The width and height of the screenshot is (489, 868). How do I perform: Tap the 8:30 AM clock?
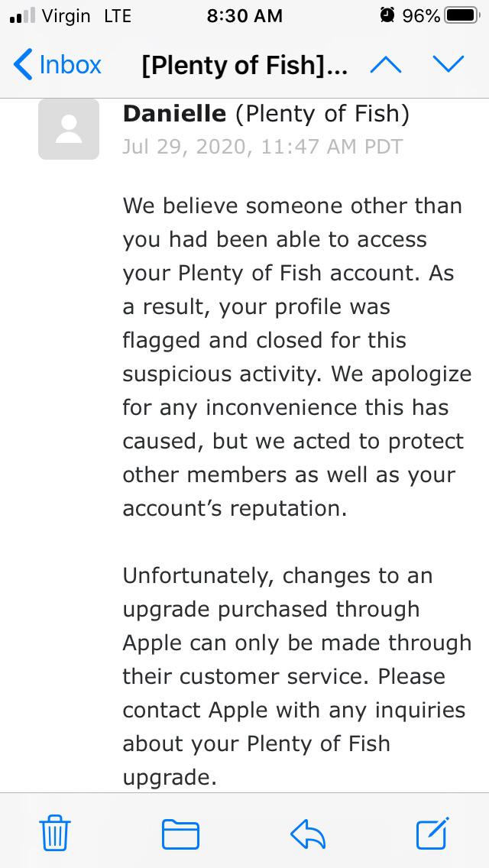(x=244, y=16)
